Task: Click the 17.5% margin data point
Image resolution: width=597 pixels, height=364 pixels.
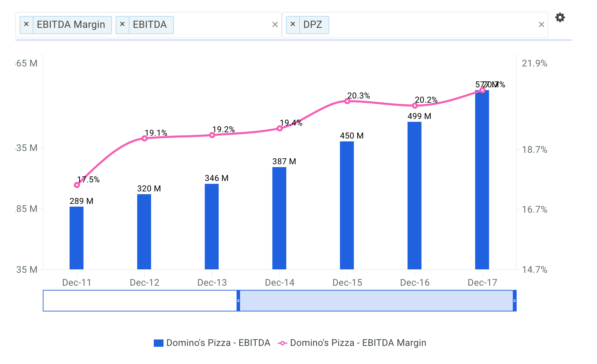Action: [77, 185]
